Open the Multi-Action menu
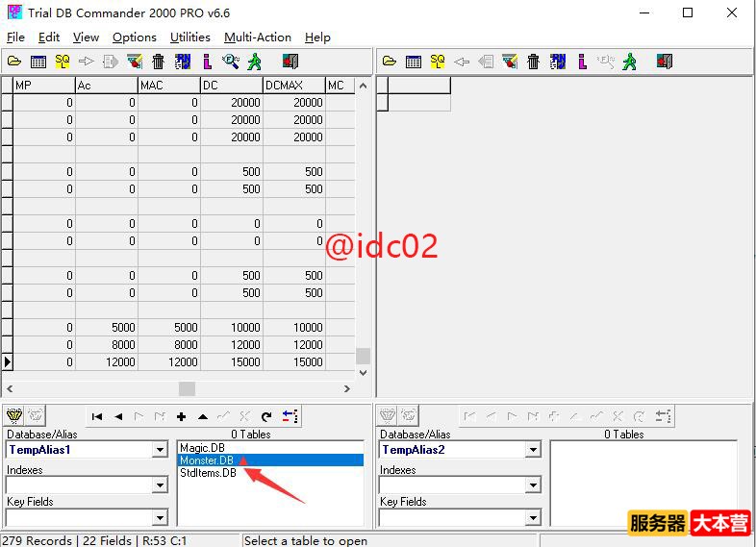Screen dimensions: 756x547 coord(257,37)
